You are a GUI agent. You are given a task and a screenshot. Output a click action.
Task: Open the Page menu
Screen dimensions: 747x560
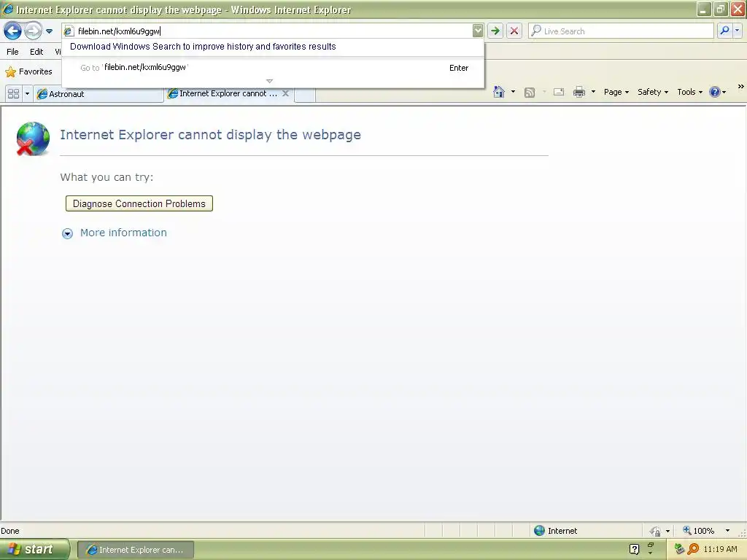tap(616, 92)
